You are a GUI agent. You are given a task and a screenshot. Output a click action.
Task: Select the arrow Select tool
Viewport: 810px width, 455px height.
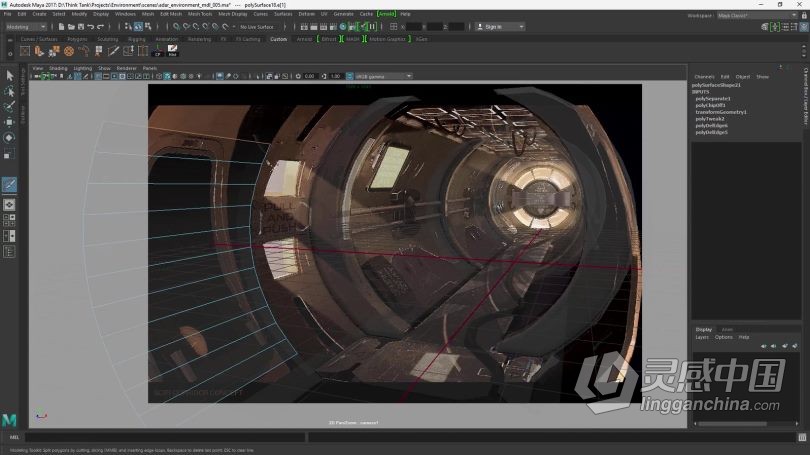coord(9,75)
